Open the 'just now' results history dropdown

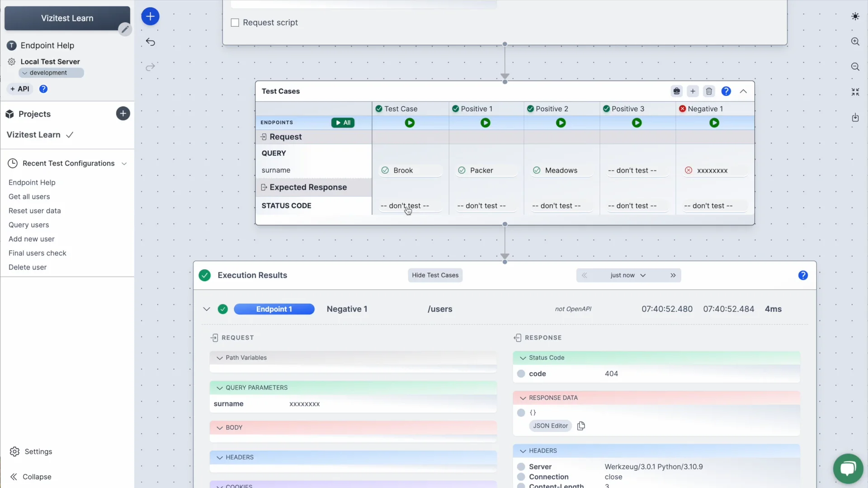[x=628, y=275]
